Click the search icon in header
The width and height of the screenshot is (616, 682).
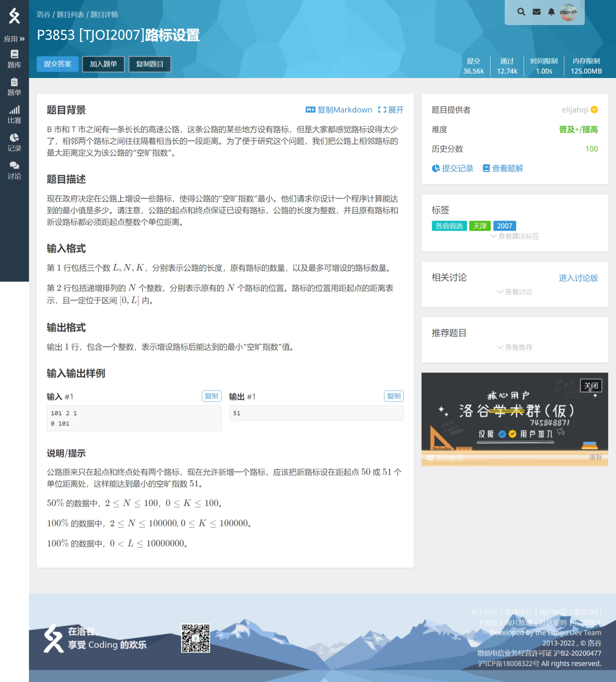point(521,12)
